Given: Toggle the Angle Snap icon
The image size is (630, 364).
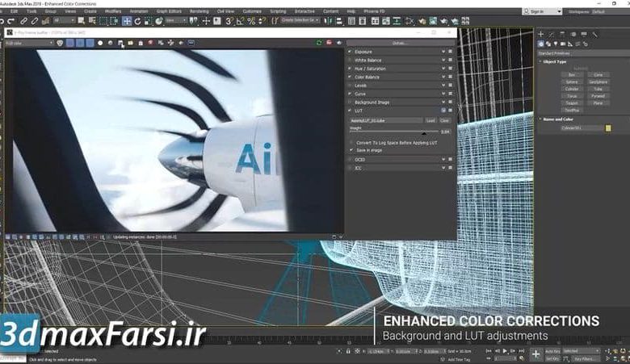Looking at the screenshot, I should pos(240,21).
